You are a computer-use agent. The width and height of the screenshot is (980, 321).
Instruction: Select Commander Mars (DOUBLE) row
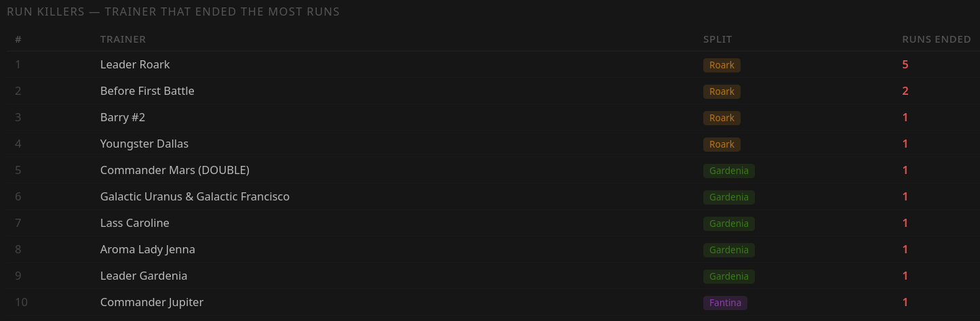490,171
